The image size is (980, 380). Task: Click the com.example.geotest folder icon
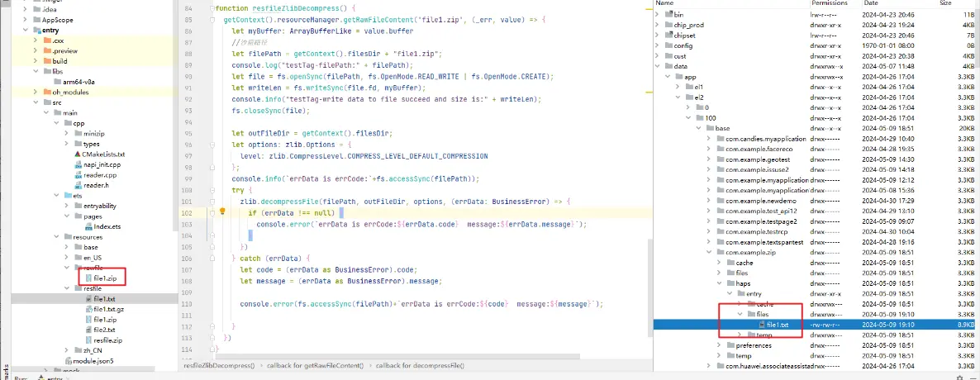pyautogui.click(x=721, y=159)
